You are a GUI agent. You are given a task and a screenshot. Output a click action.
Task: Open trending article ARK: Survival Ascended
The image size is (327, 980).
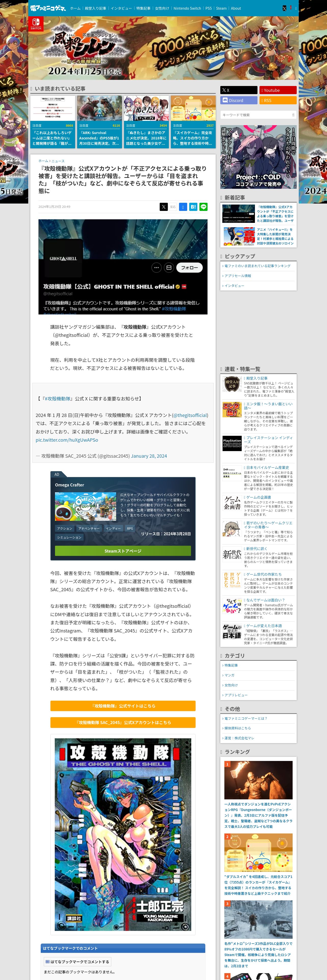99,122
